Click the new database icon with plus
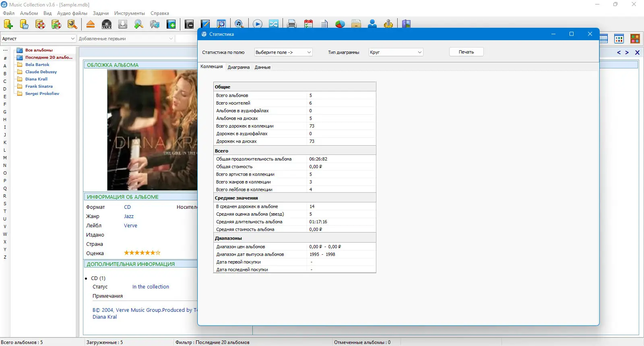 8,24
